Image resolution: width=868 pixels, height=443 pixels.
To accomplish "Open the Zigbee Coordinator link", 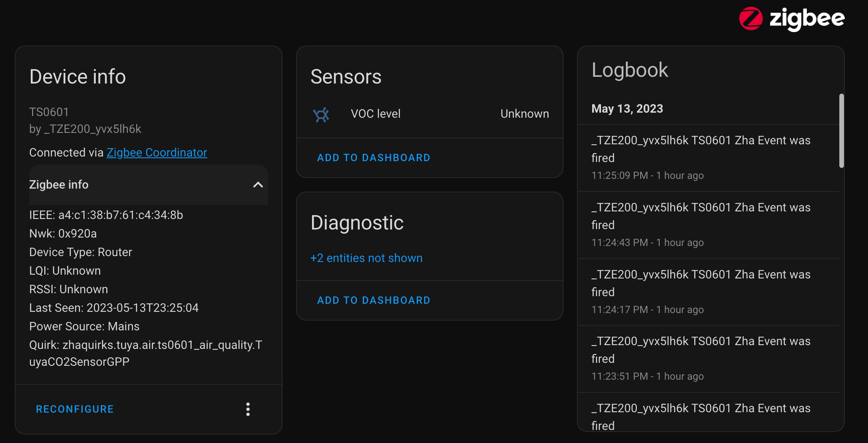I will coord(156,152).
